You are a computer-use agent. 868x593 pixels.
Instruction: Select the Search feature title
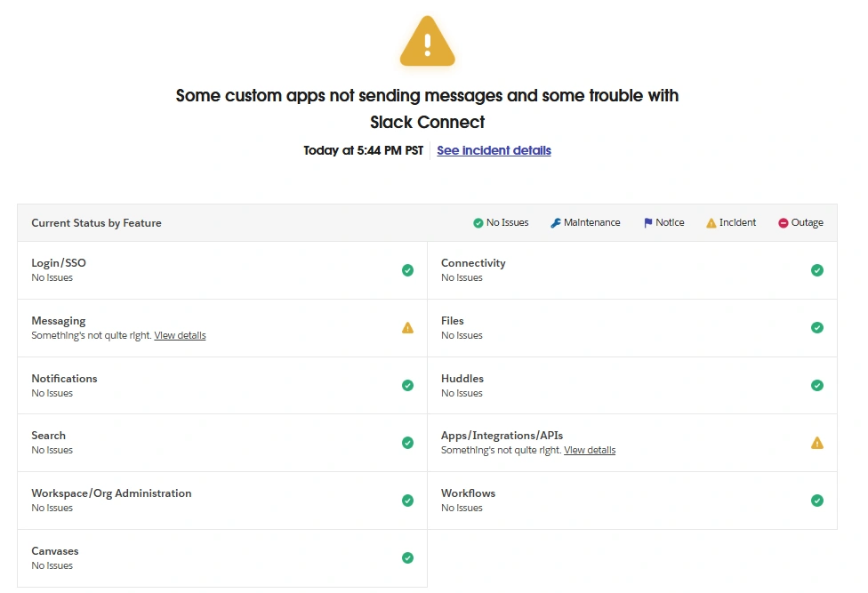[x=49, y=436]
